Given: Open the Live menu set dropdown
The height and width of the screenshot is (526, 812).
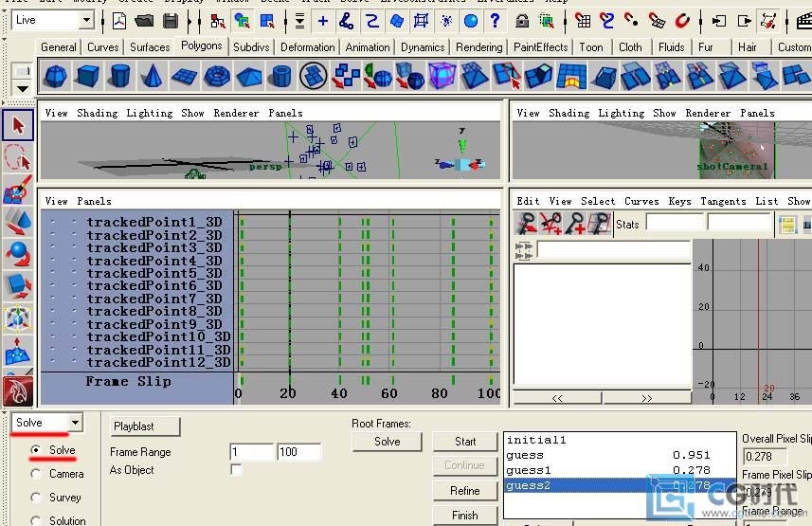Looking at the screenshot, I should coord(86,20).
